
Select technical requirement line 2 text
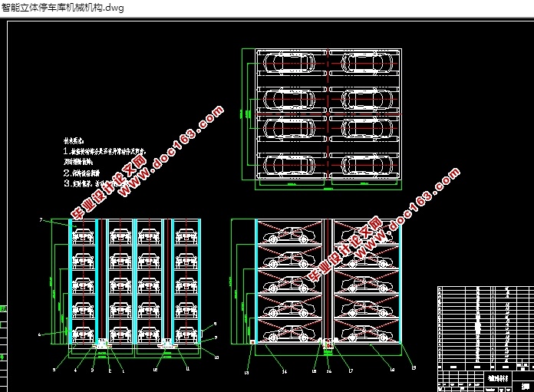(x=81, y=173)
